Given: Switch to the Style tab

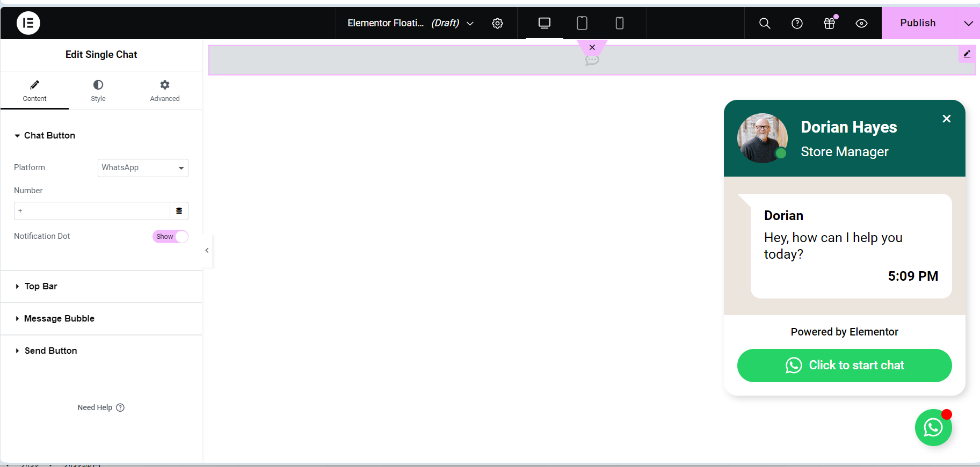Looking at the screenshot, I should (x=98, y=90).
